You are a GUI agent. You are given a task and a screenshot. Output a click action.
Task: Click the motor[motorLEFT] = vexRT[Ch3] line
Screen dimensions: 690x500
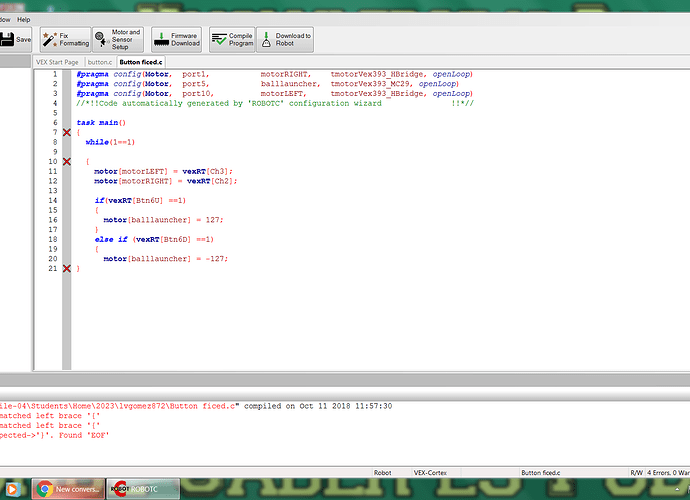click(x=163, y=171)
